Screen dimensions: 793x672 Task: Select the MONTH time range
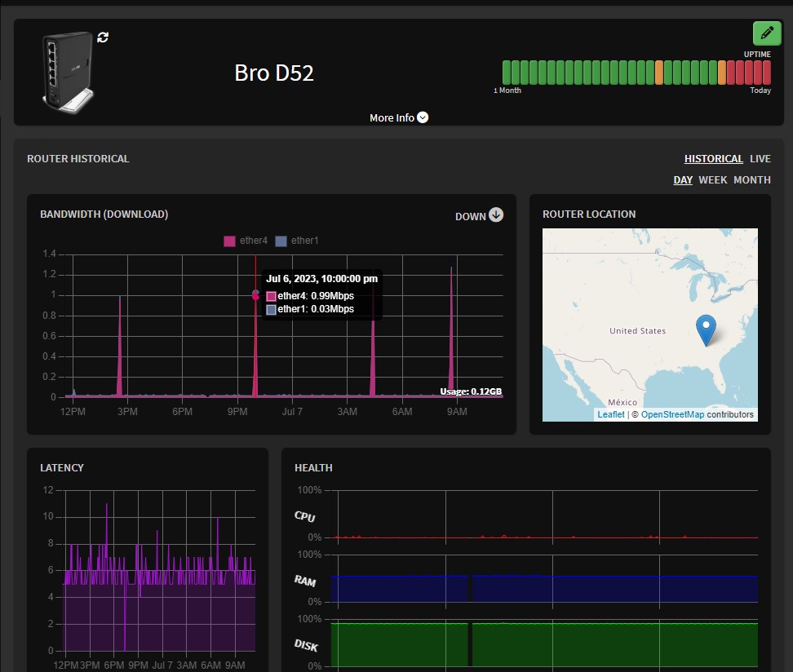751,180
